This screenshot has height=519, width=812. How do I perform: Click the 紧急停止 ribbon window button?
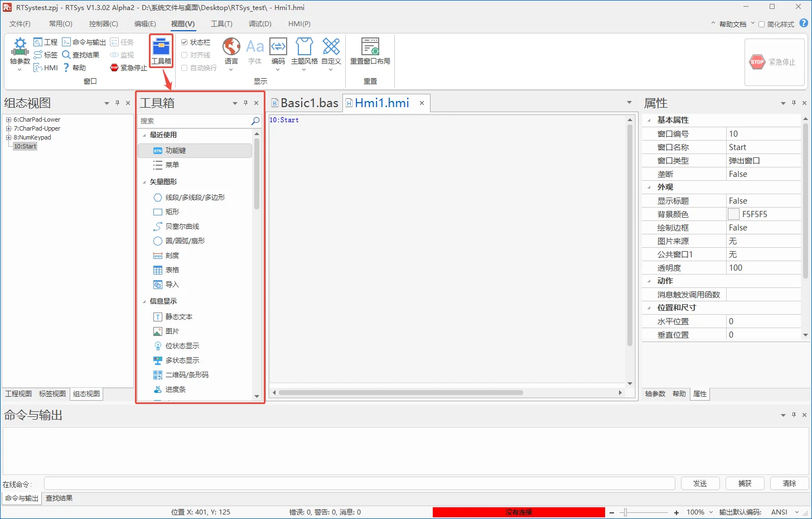pos(129,68)
